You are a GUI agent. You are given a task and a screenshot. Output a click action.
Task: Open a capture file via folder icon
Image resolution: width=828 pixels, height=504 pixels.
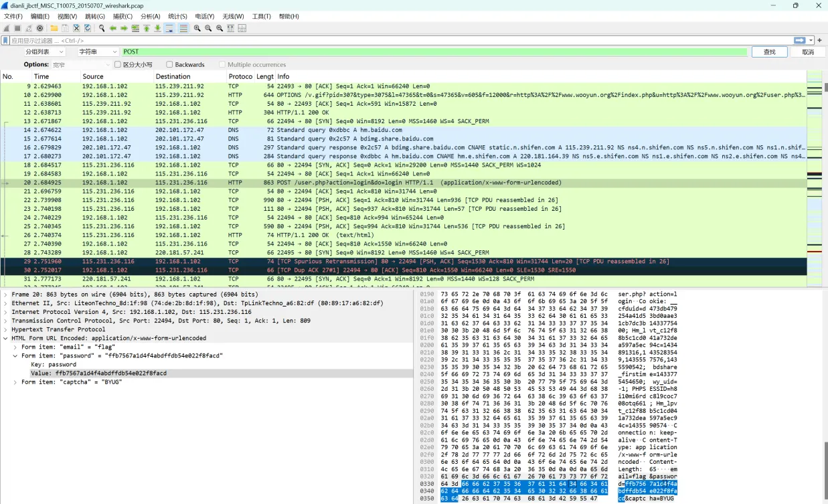point(54,28)
